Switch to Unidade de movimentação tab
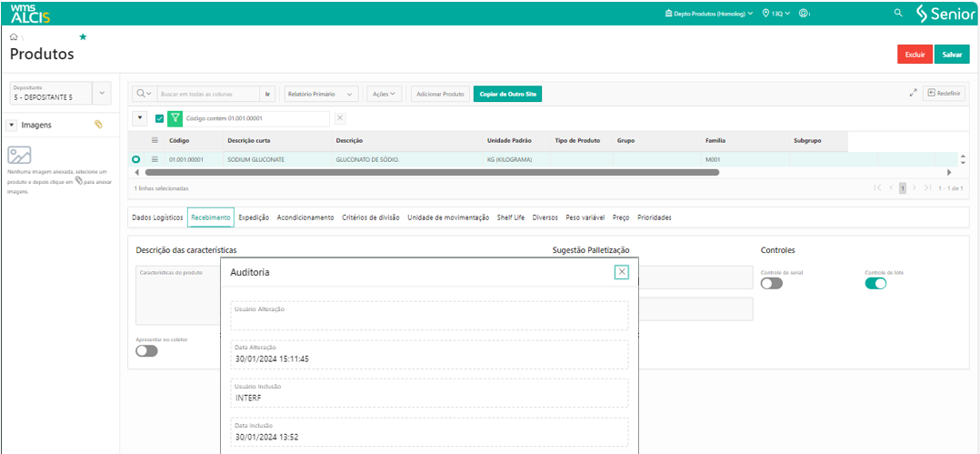Screen dimensions: 980x454 click(448, 217)
